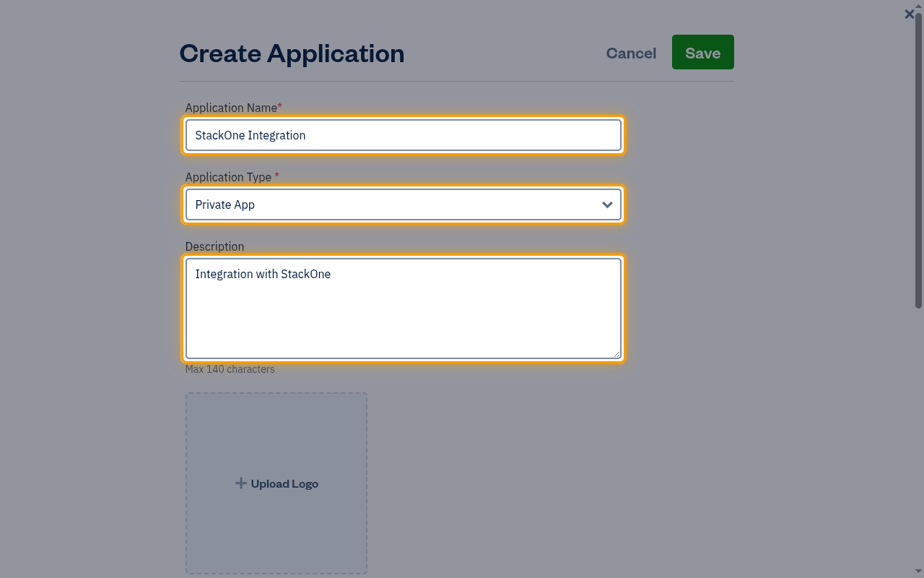Click the Create Application heading
The width and height of the screenshot is (924, 578).
[292, 53]
